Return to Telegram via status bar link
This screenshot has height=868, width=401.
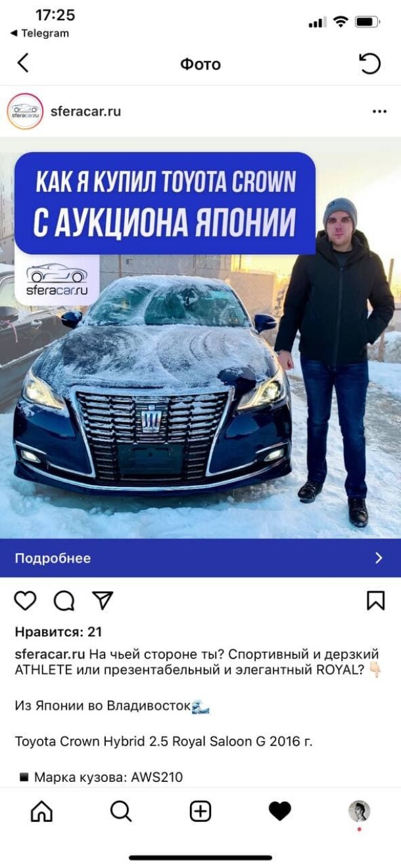[39, 33]
